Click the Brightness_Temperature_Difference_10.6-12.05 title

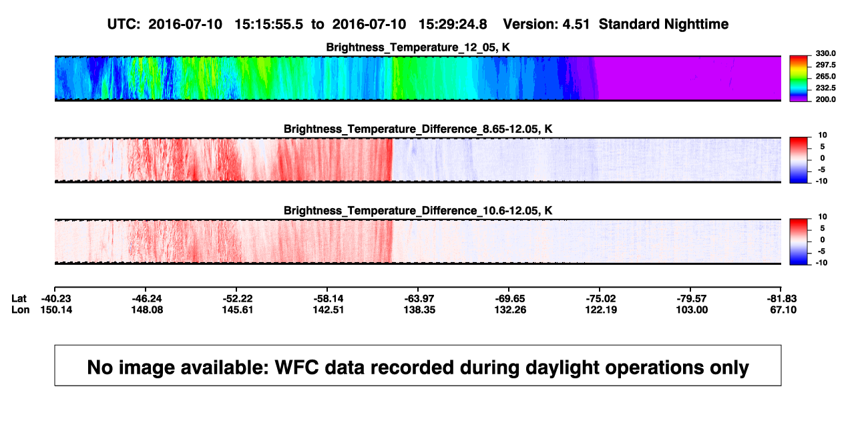418,211
